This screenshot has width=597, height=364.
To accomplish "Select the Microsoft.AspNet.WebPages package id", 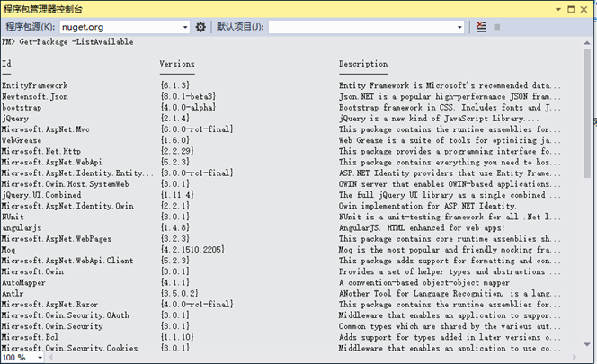I will pyautogui.click(x=57, y=239).
